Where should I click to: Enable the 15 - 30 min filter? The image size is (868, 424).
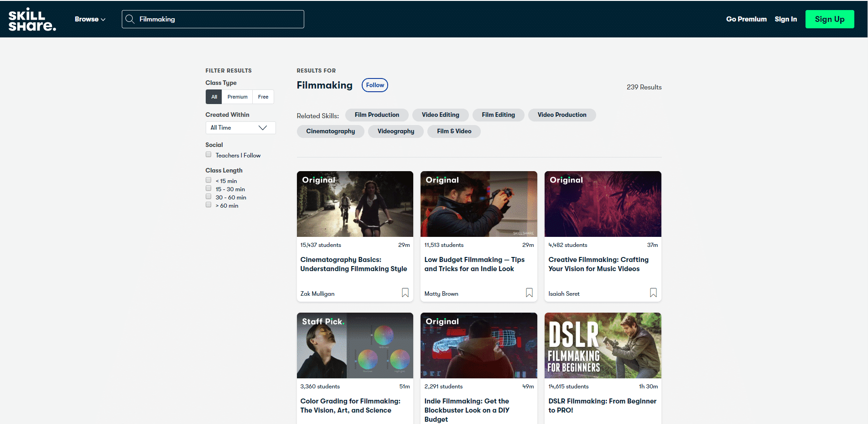(208, 188)
